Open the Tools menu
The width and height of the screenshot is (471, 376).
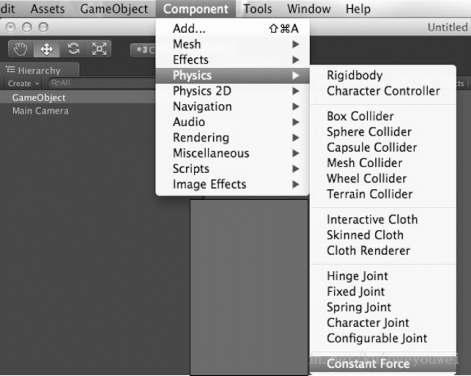coord(257,9)
